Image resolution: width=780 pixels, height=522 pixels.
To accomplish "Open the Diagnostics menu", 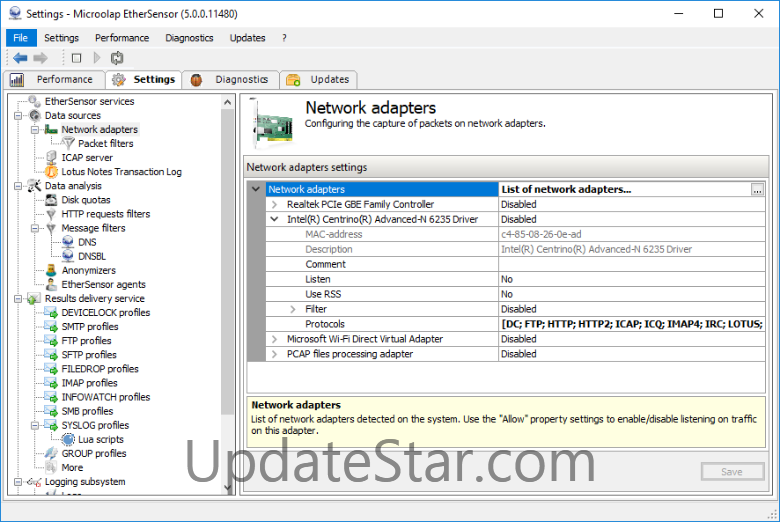I will (189, 38).
